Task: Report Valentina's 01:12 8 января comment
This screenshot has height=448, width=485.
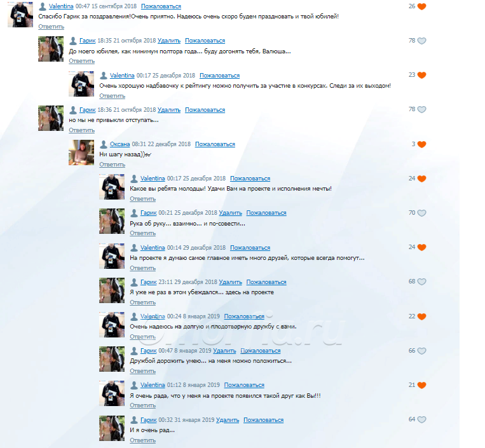Action: tap(244, 385)
